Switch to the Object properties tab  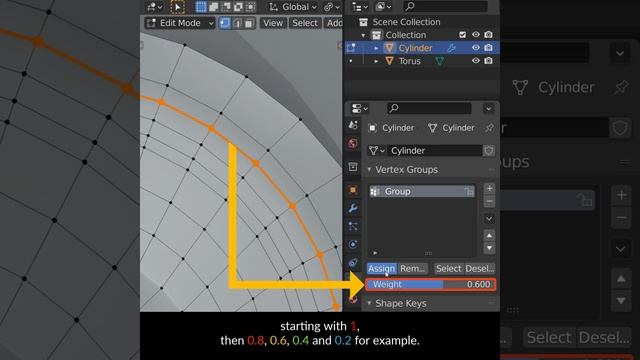[353, 190]
